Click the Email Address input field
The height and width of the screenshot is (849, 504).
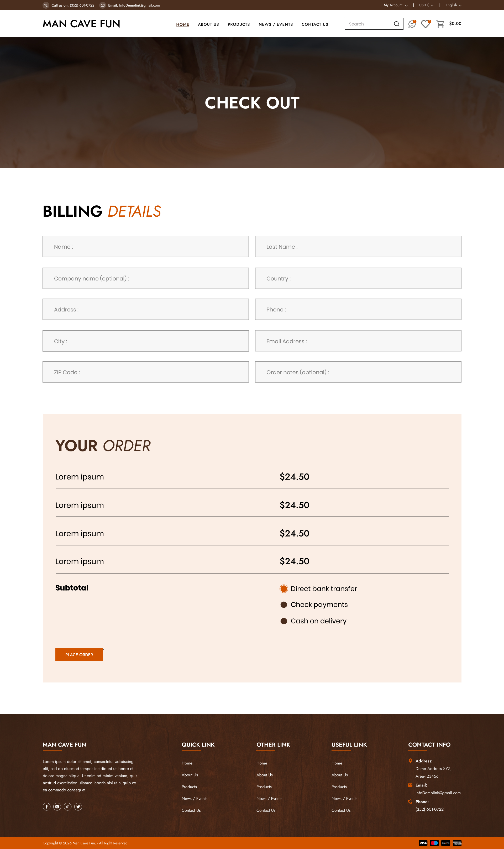tap(358, 341)
